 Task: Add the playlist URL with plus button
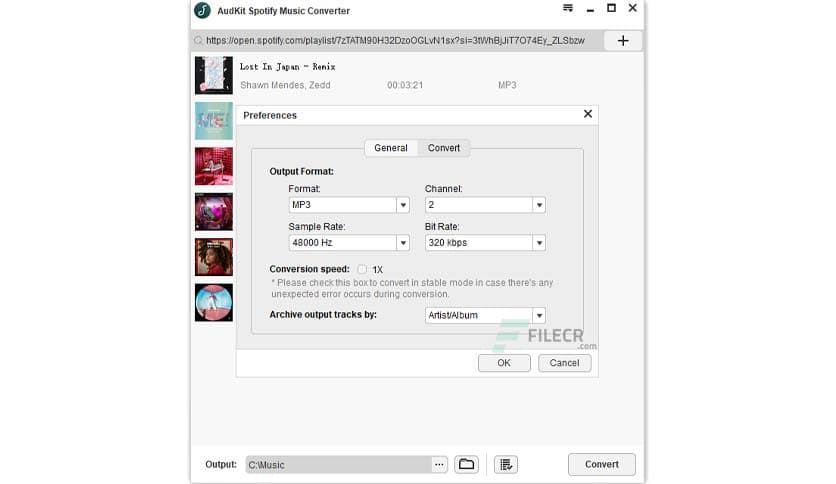623,41
